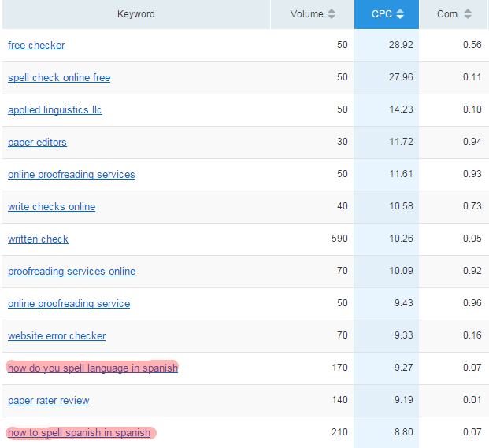Select the 140 volume value
This screenshot has height=448, width=489.
pos(339,400)
